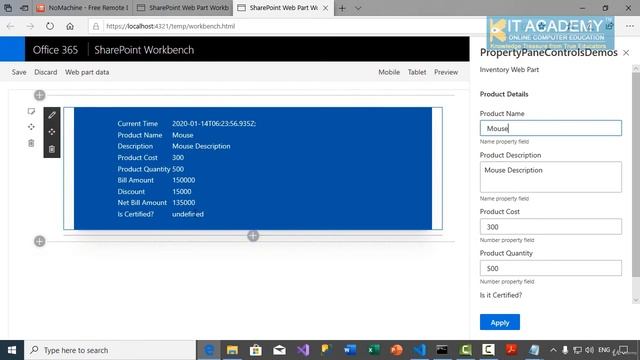This screenshot has height=360, width=640.
Task: Click the section delete trash icon
Action: [x=31, y=143]
